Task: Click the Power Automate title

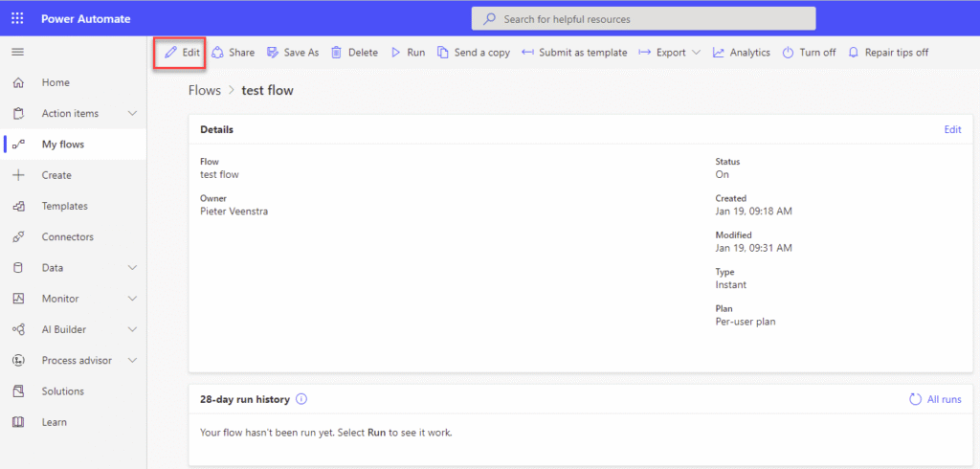Action: (85, 19)
